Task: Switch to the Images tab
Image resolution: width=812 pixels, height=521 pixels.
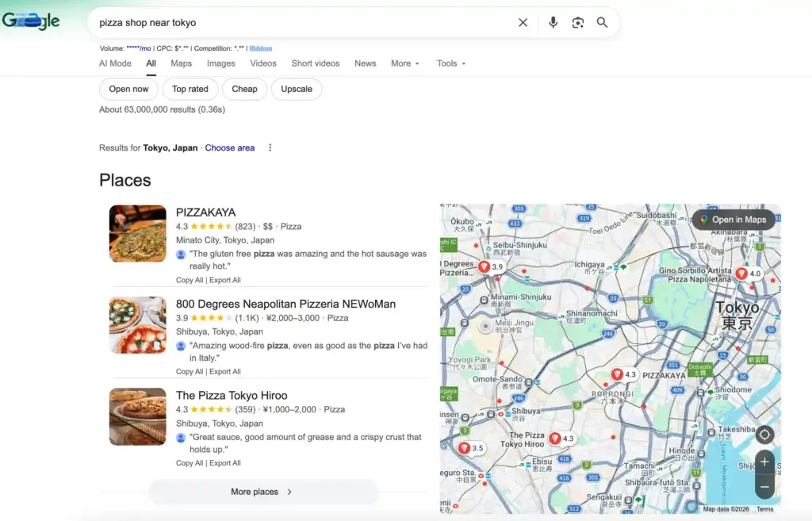Action: click(221, 63)
